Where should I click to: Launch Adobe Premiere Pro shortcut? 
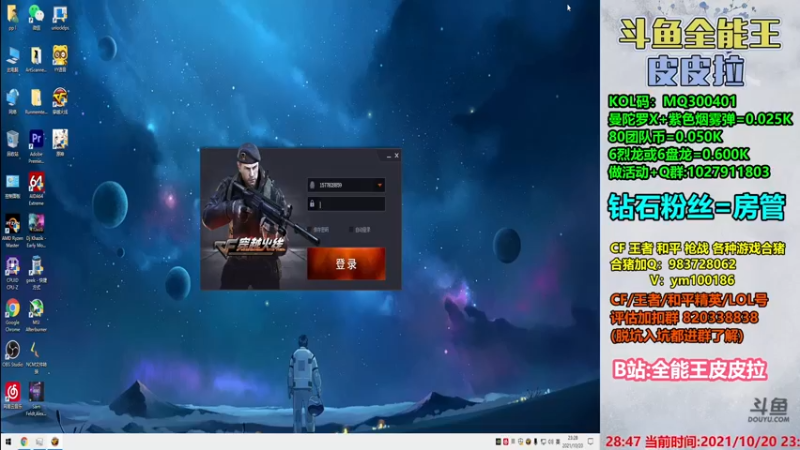pyautogui.click(x=36, y=146)
